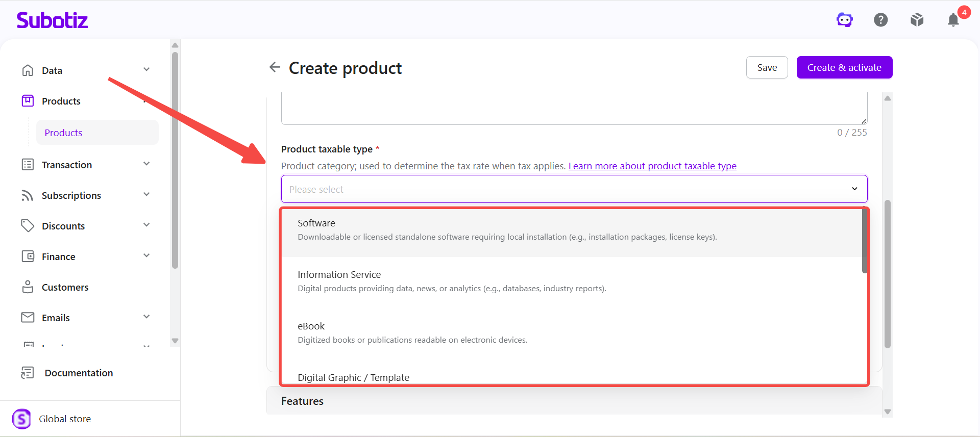Click Create & activate button
This screenshot has height=437, width=980.
[x=844, y=67]
